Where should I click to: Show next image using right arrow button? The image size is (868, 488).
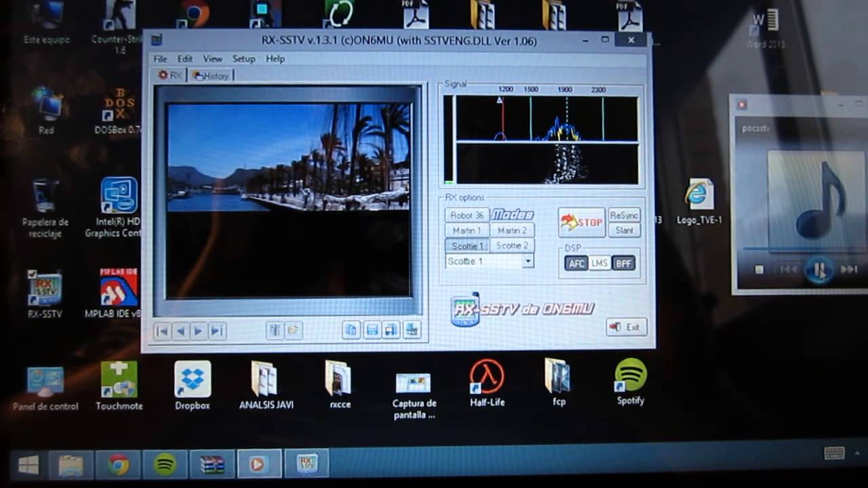coord(198,331)
